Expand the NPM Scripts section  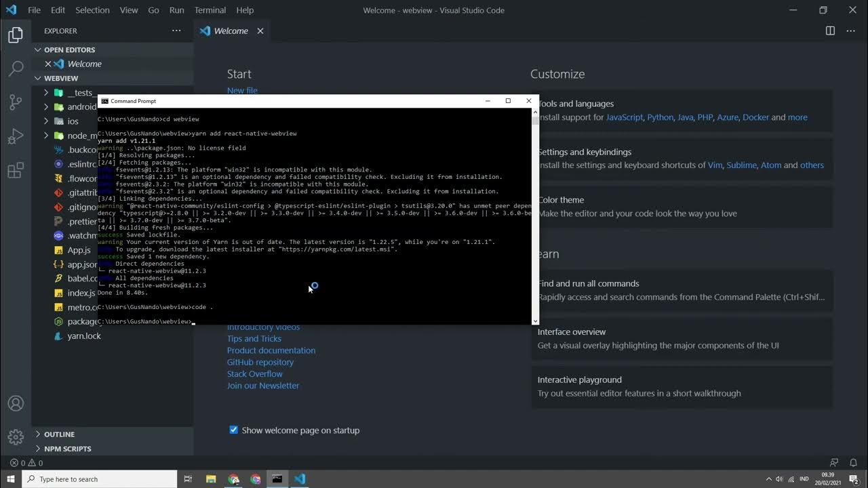tap(113, 449)
